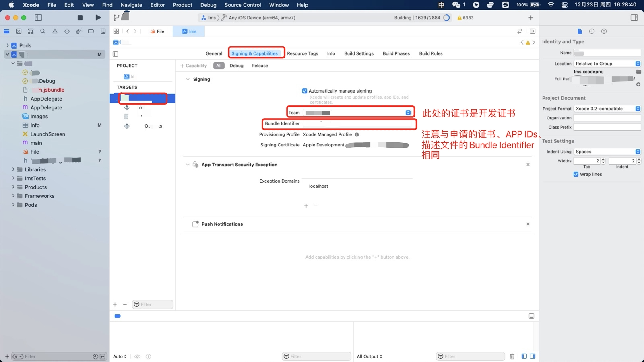Open the Library plus button

(x=531, y=18)
